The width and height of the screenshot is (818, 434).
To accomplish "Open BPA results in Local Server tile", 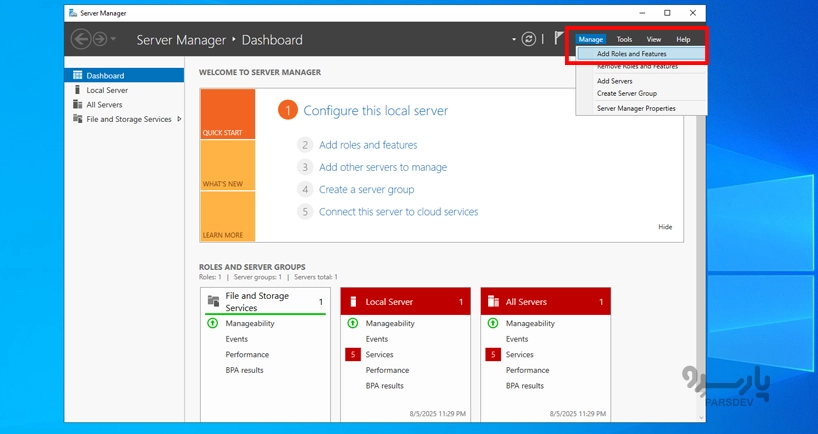I will click(385, 386).
